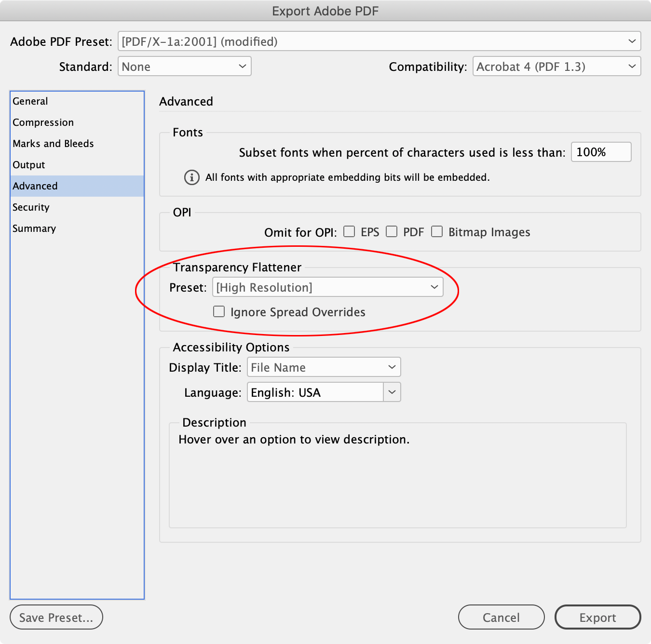The height and width of the screenshot is (644, 651).
Task: Check Ignore Spread Overrides
Action: (219, 311)
